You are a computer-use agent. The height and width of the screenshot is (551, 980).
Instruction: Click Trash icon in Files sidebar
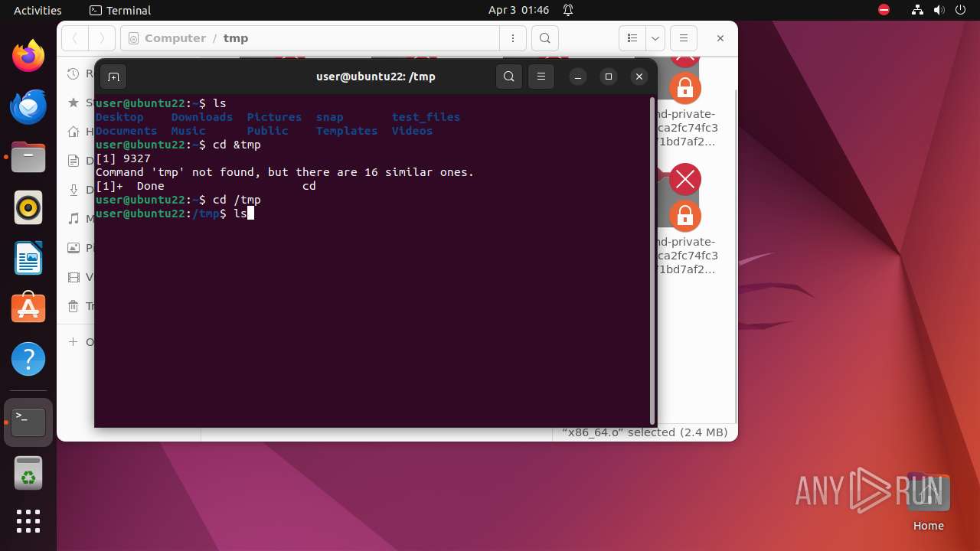pos(73,305)
